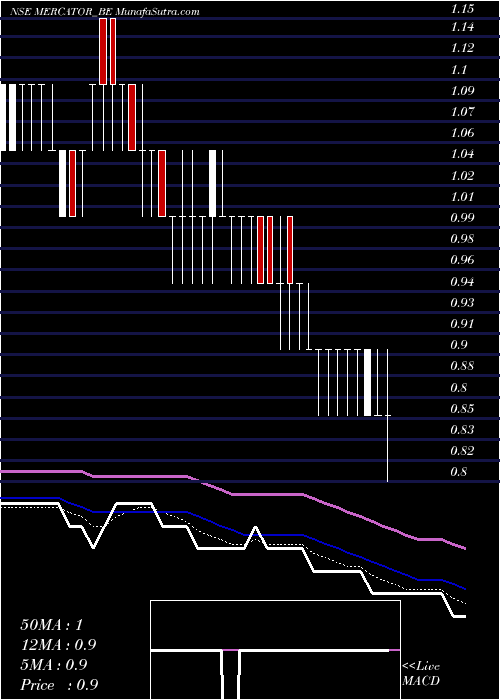500x700 pixels.
Task: Click the 50MA : 1 indicator text
Action: (x=51, y=625)
